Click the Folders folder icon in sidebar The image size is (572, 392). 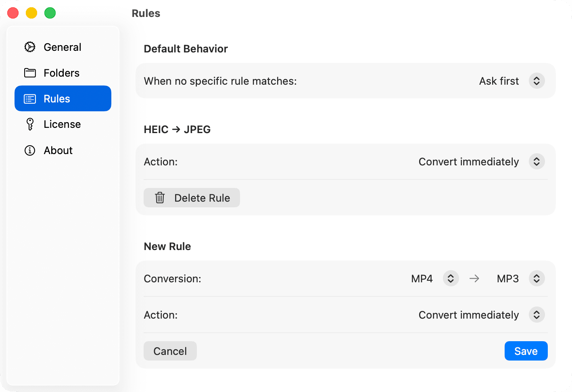point(29,73)
